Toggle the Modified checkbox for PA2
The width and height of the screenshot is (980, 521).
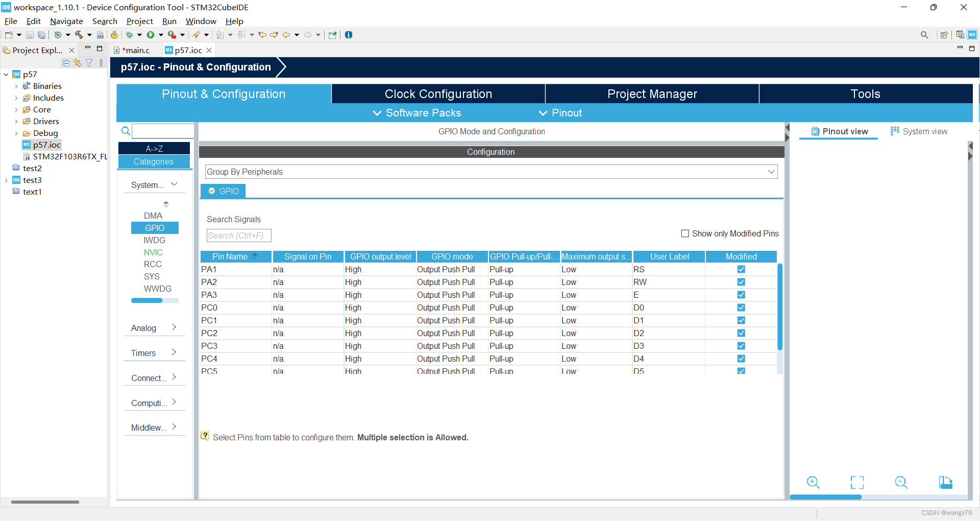pyautogui.click(x=741, y=282)
